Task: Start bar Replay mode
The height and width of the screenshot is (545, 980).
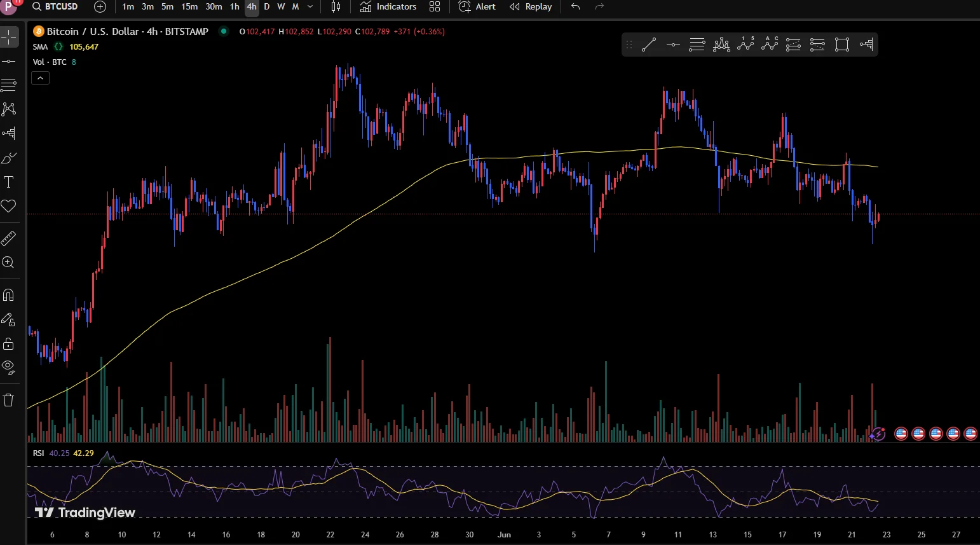Action: tap(531, 7)
